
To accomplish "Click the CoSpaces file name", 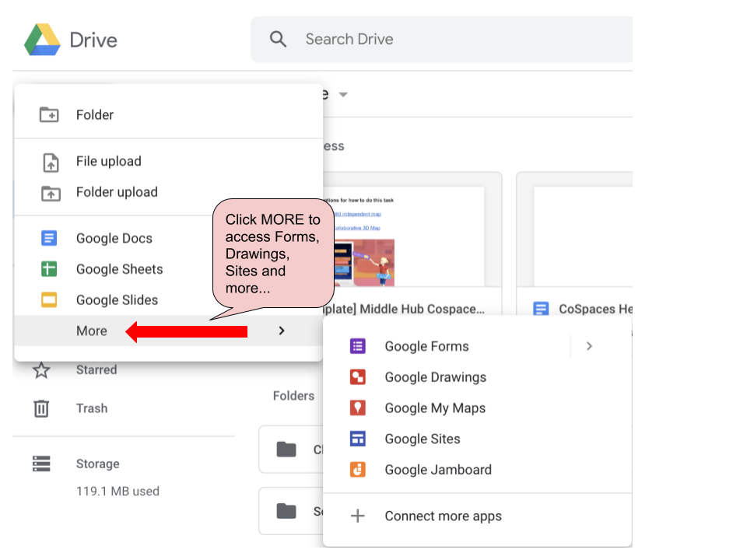I will pos(595,309).
